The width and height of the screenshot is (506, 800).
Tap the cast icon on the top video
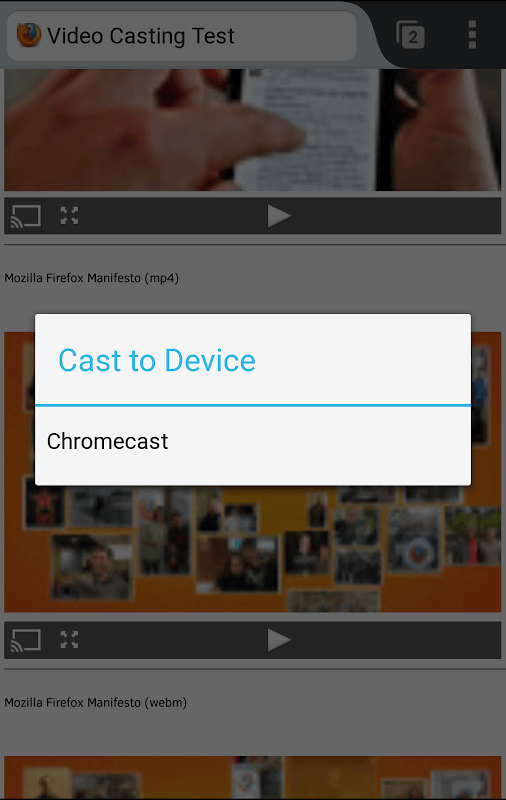pyautogui.click(x=26, y=216)
